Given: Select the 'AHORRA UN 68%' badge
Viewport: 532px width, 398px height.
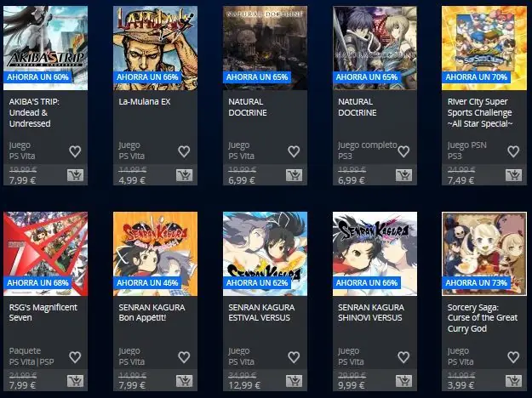Looking at the screenshot, I should point(37,282).
